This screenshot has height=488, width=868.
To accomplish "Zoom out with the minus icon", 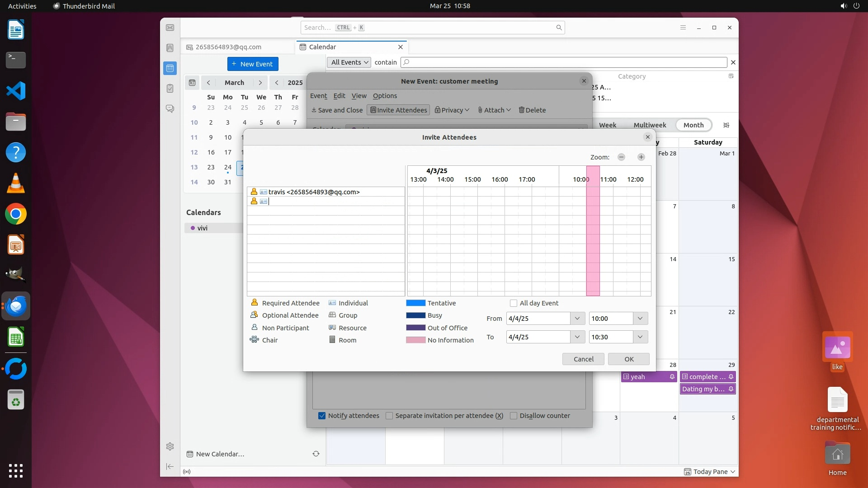I will click(x=621, y=157).
